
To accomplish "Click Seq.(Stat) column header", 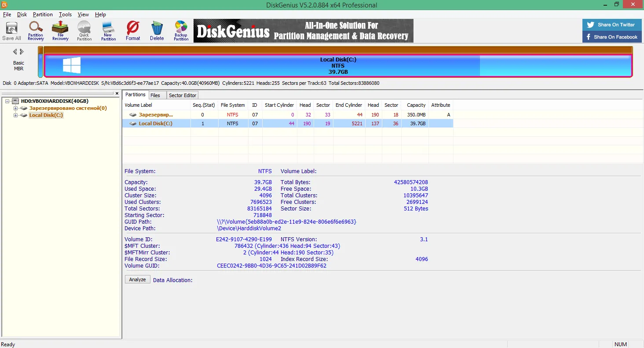I will pos(204,105).
